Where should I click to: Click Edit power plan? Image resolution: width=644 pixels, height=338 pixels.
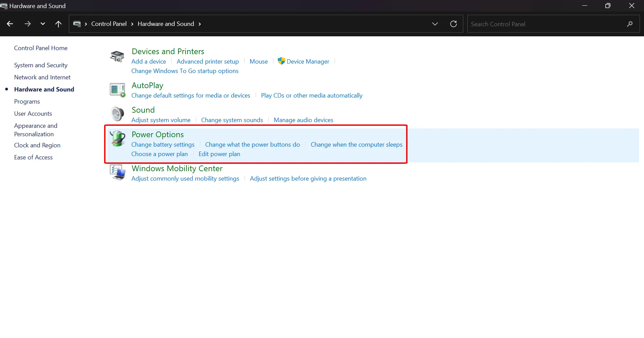219,154
